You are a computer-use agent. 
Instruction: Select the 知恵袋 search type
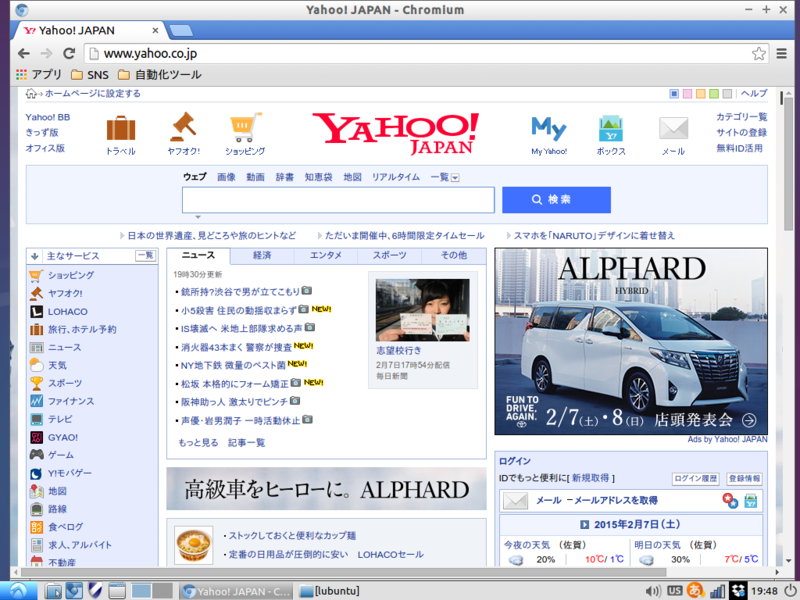318,177
